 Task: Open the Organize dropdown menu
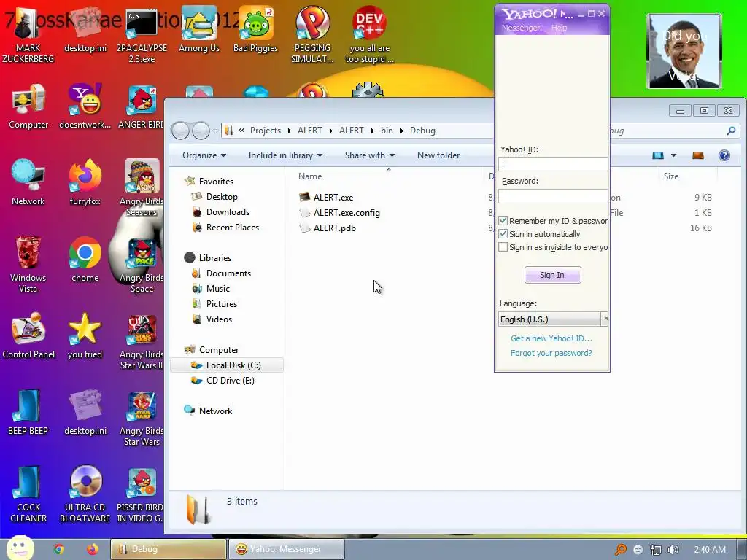tap(204, 155)
